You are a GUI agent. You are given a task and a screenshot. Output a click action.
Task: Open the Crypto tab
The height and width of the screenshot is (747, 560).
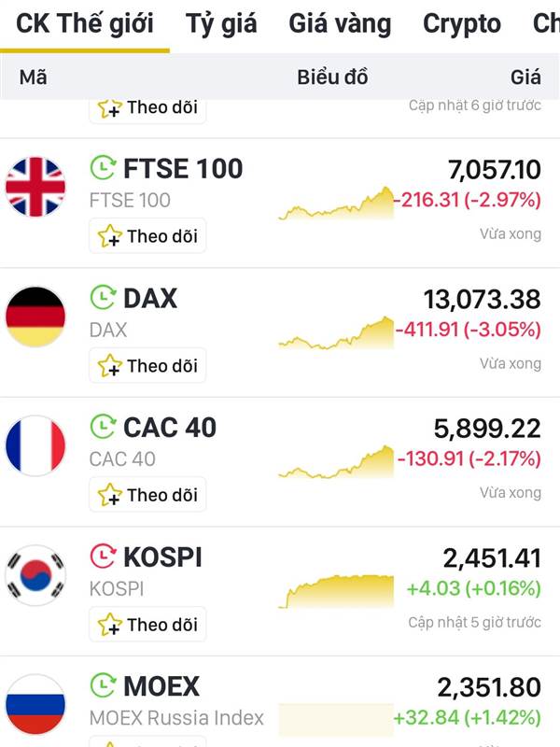coord(462,24)
